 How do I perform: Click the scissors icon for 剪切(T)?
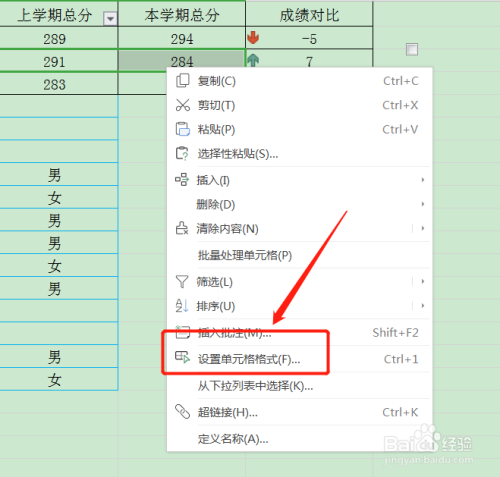(182, 105)
